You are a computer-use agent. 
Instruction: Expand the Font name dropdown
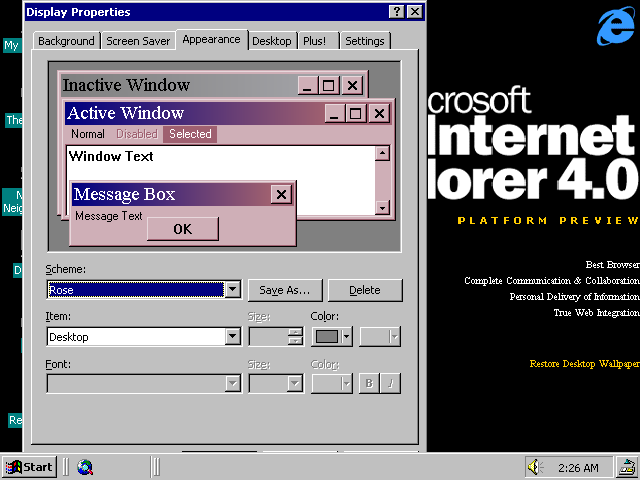(x=233, y=384)
